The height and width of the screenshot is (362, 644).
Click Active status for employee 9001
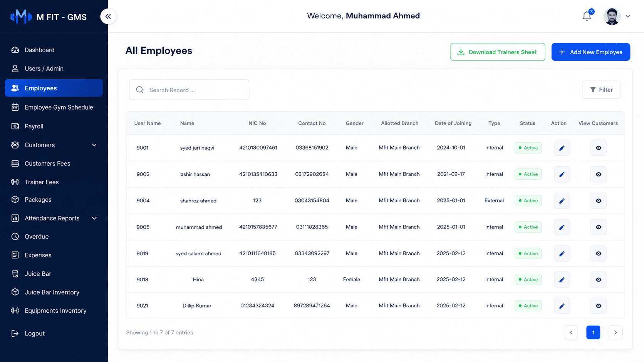point(528,148)
